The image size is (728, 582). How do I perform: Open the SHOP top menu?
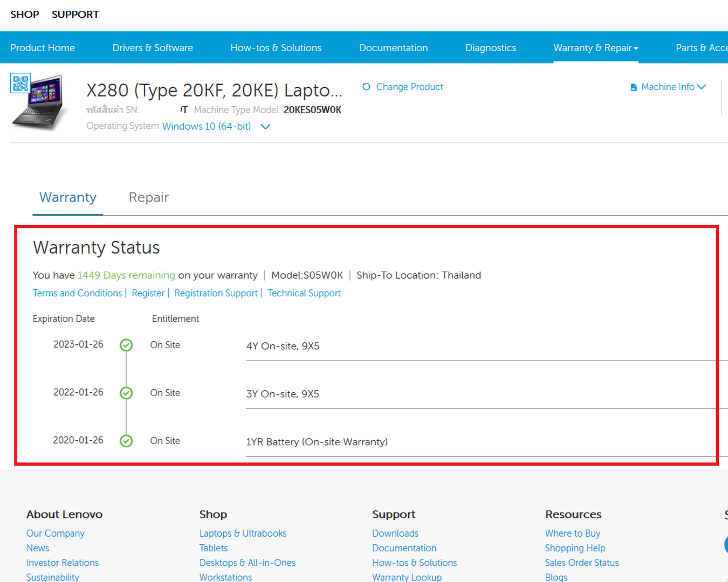click(x=25, y=15)
